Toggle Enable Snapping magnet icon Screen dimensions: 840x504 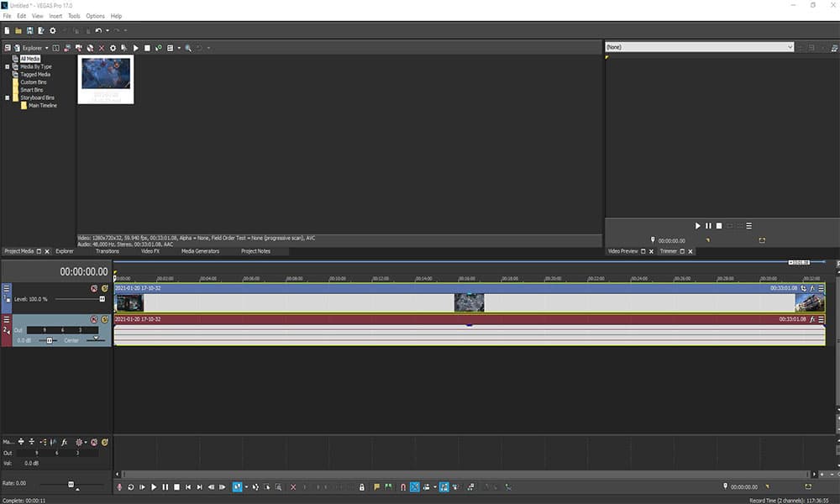(403, 487)
